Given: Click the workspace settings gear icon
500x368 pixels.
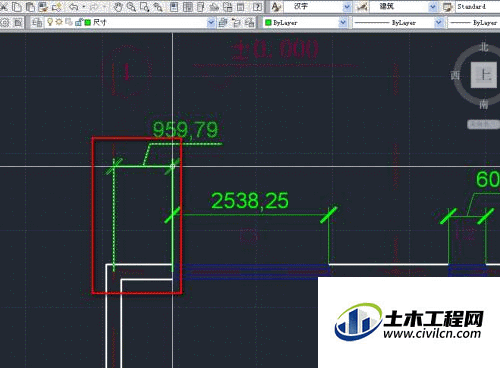Looking at the screenshot, I should pyautogui.click(x=5, y=22).
